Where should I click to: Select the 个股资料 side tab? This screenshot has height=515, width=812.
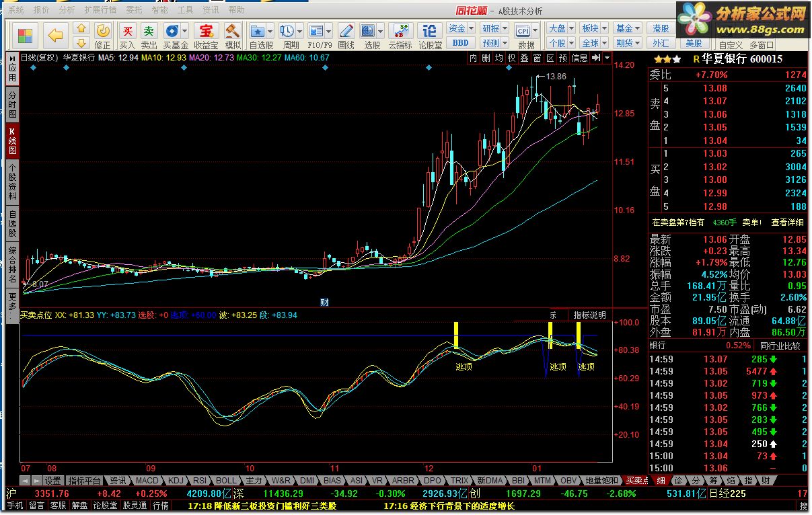[12, 180]
